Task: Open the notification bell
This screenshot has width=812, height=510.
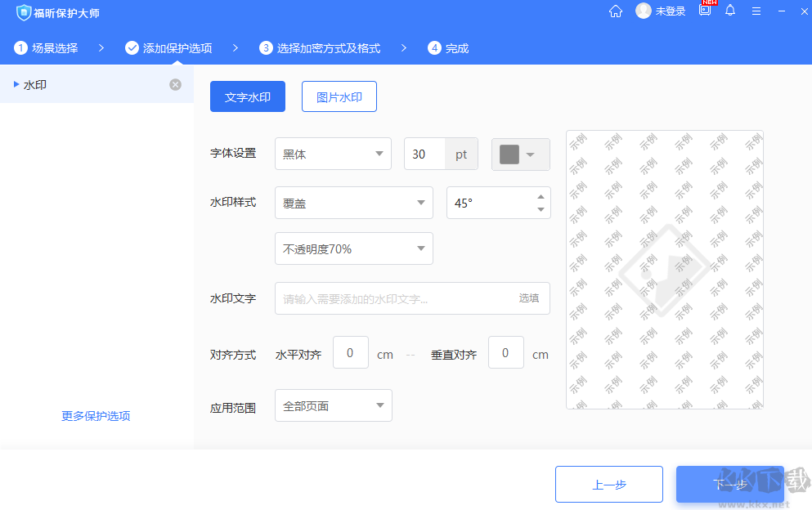Action: pos(730,11)
